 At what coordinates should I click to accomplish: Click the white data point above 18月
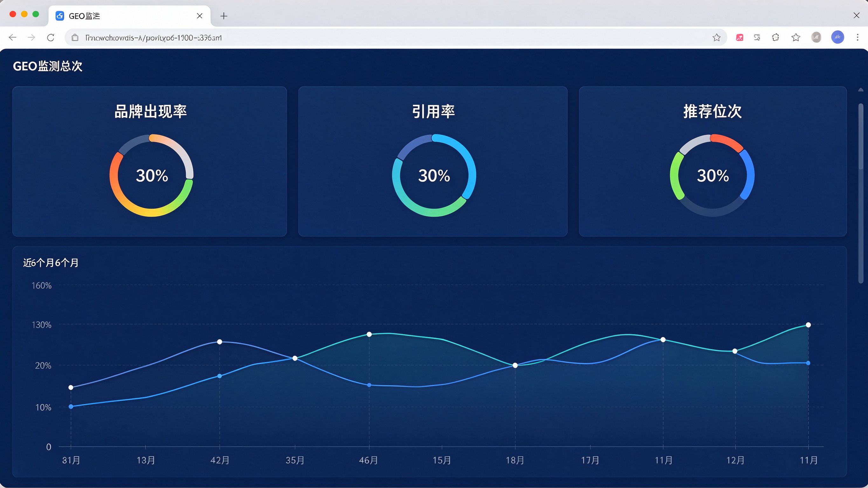click(x=515, y=365)
